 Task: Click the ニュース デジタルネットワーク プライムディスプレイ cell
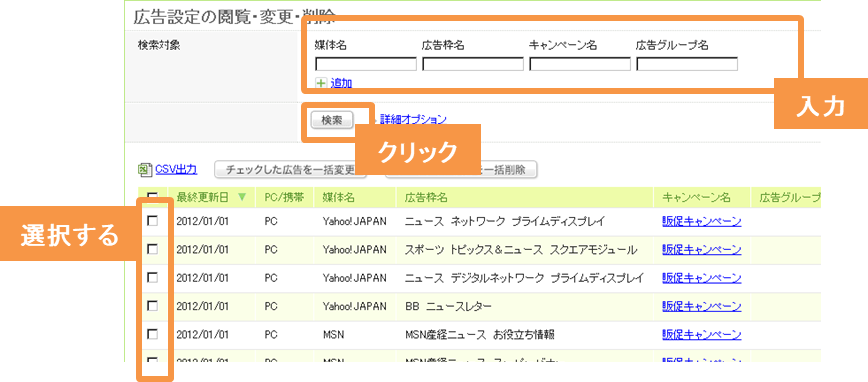point(524,278)
